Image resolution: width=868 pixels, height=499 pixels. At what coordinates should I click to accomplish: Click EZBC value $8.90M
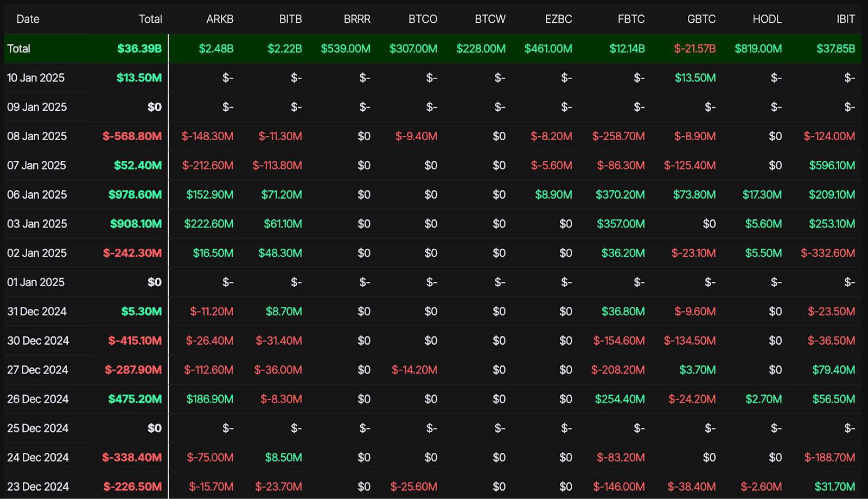(x=553, y=194)
